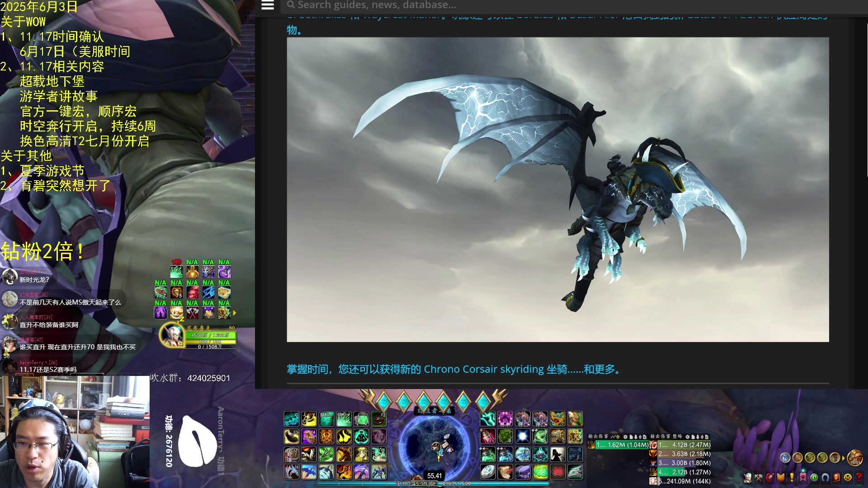This screenshot has height=488, width=868.
Task: Click the character portrait in the player unit frame
Action: pos(172,335)
